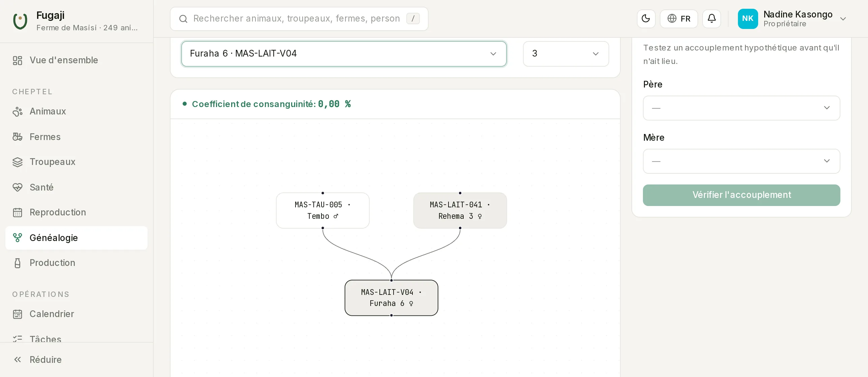Select Santé in the sidebar
The width and height of the screenshot is (868, 377).
pyautogui.click(x=76, y=187)
